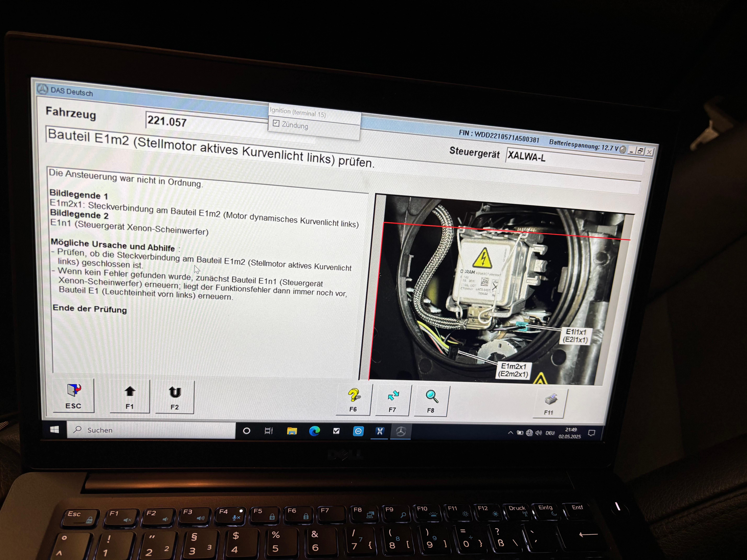This screenshot has height=560, width=747.
Task: Click 'Die Ansteuerung war nicht in Ordnung' line
Action: 126,178
